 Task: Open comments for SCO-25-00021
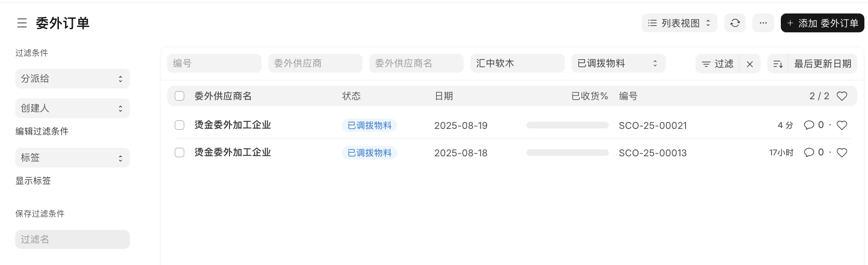tap(809, 125)
